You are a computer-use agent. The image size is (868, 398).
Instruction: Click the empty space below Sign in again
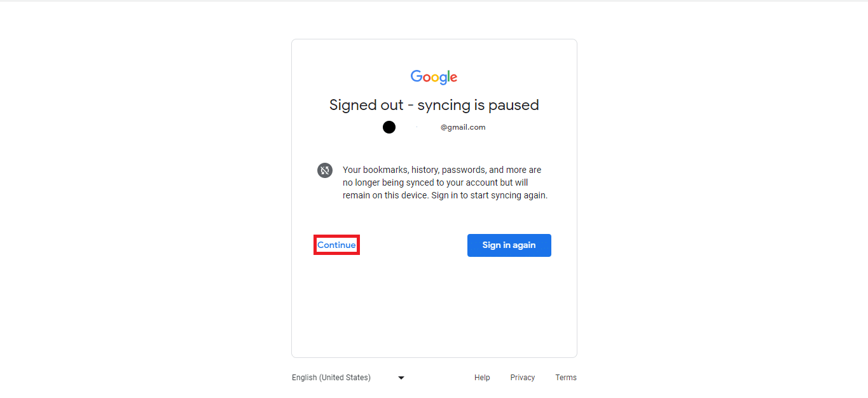tap(509, 299)
